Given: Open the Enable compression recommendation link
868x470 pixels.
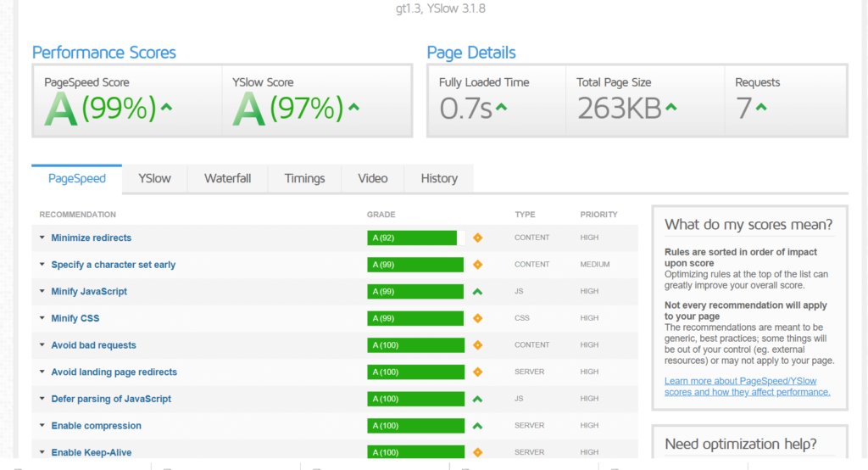Looking at the screenshot, I should [97, 426].
